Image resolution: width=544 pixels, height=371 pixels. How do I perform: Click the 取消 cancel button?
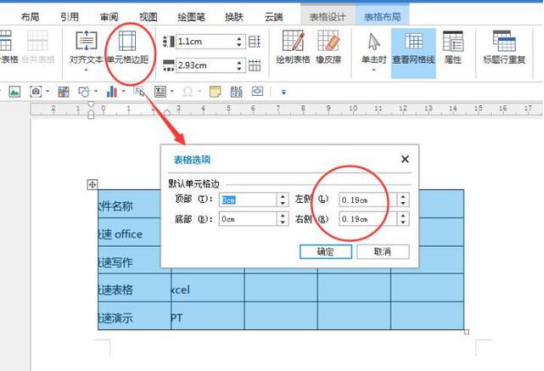coord(383,252)
